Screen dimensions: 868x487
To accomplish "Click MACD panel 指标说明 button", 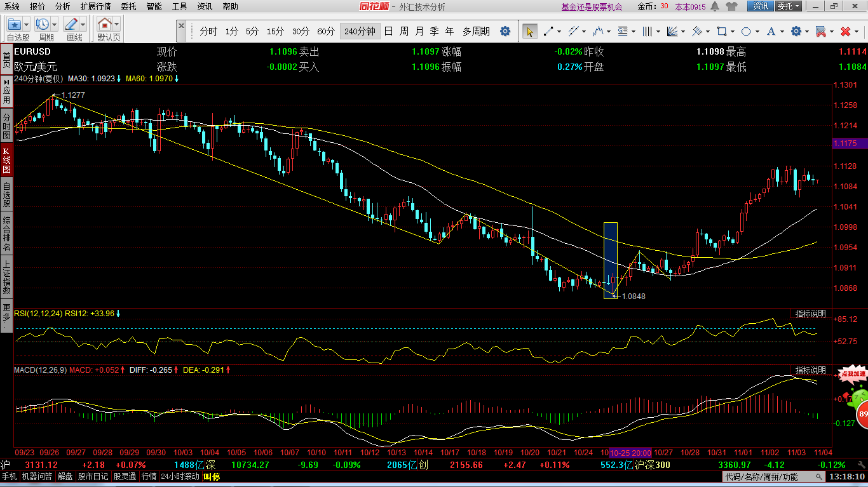I will (x=811, y=370).
